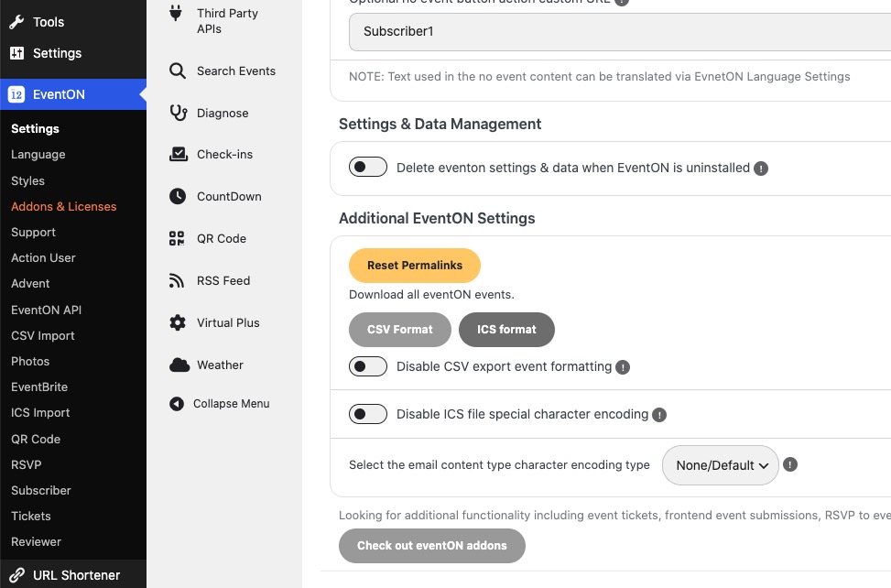
Task: Open the Photos submenu item
Action: coord(30,362)
